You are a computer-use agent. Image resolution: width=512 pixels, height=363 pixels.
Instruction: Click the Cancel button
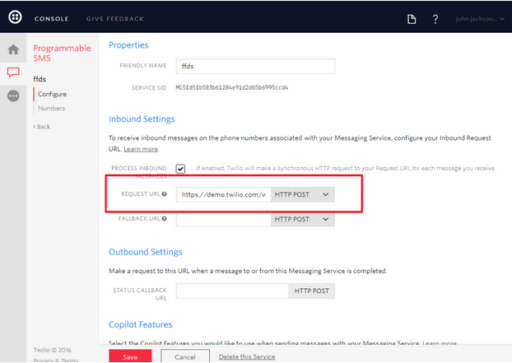pos(185,357)
